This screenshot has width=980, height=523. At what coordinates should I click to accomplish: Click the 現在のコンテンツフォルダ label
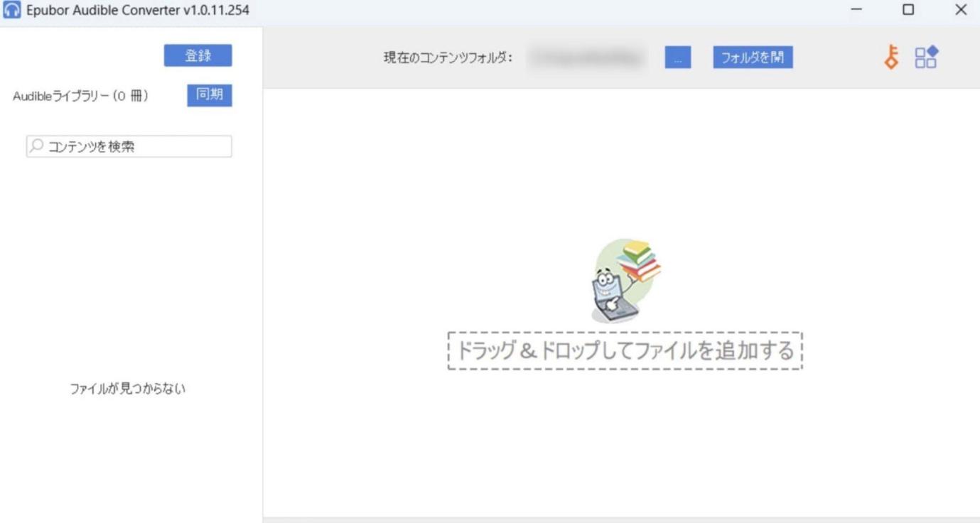448,58
